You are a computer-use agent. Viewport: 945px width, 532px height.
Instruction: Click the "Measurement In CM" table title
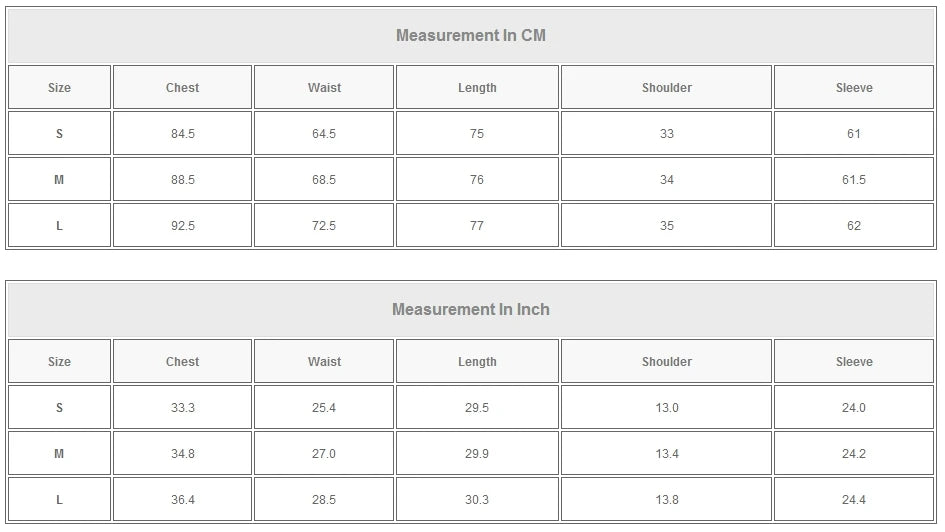pyautogui.click(x=471, y=36)
